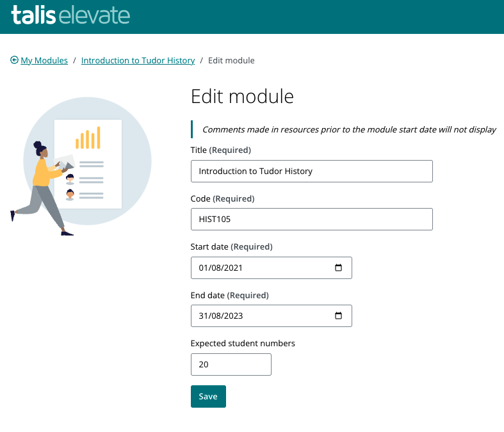Click the Talis Elevate logo

pyautogui.click(x=70, y=15)
